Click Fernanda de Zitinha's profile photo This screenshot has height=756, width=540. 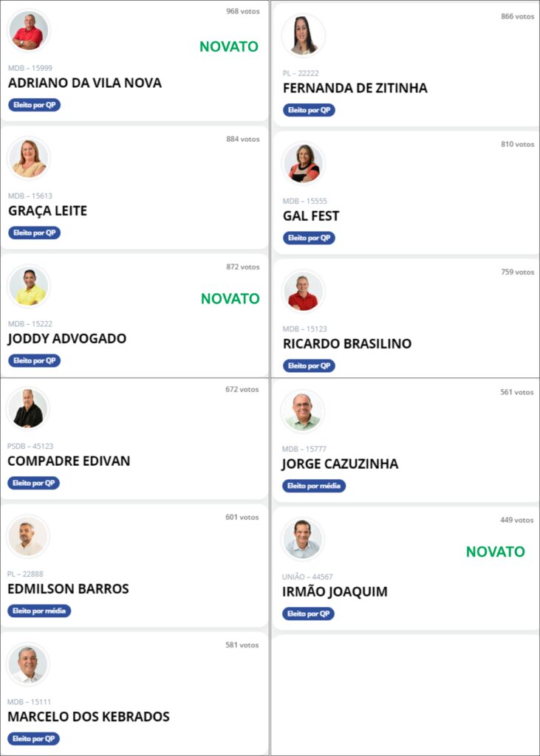[x=303, y=35]
